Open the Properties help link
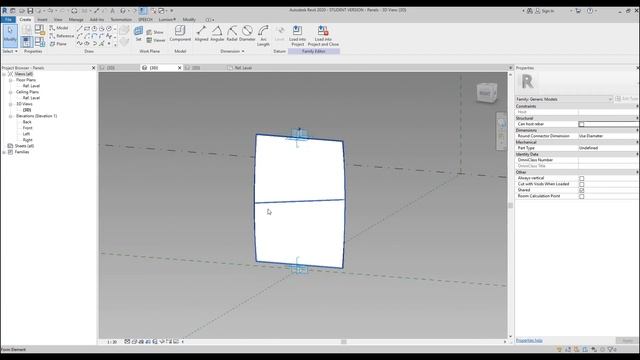The height and width of the screenshot is (360, 640). coord(529,340)
